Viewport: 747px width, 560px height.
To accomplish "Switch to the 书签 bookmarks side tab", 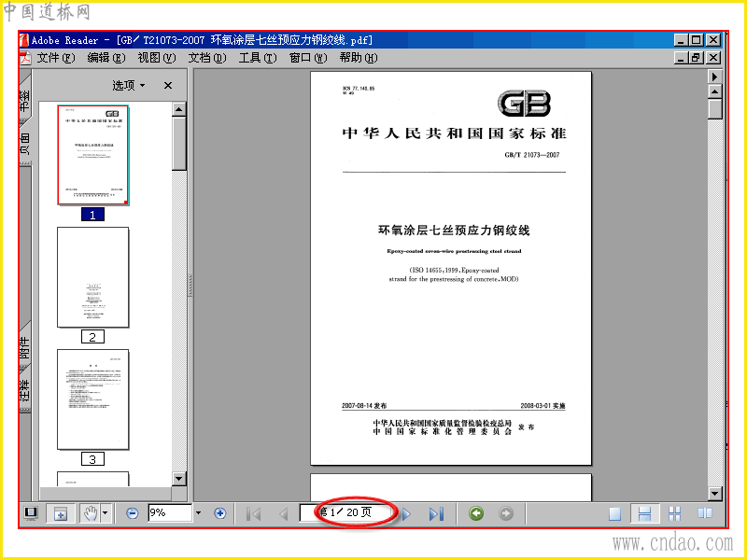I will (x=25, y=98).
